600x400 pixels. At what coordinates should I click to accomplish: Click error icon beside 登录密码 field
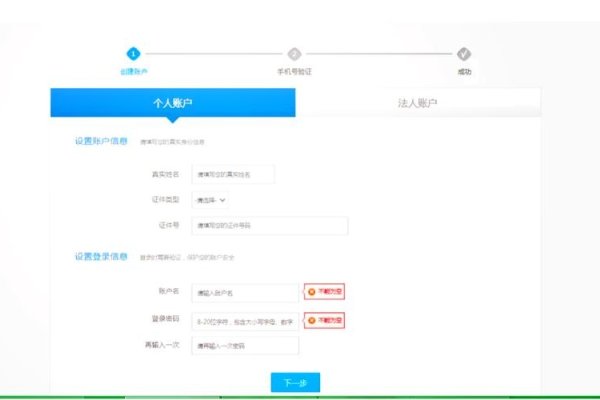coord(312,320)
